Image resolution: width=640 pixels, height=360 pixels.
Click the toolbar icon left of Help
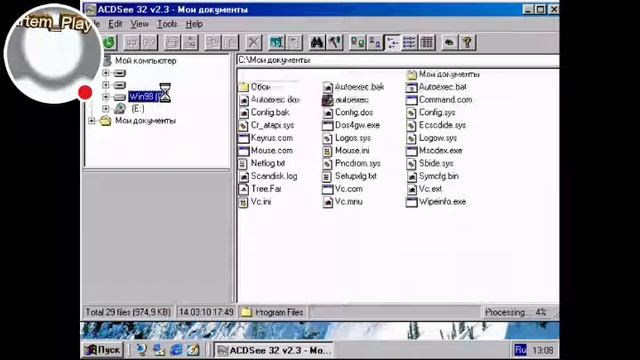click(450, 42)
